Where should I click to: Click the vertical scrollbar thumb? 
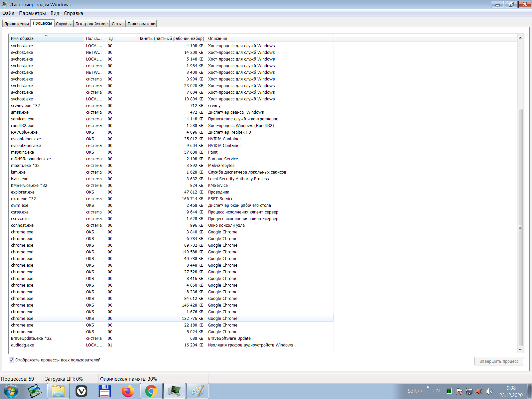pos(520,227)
